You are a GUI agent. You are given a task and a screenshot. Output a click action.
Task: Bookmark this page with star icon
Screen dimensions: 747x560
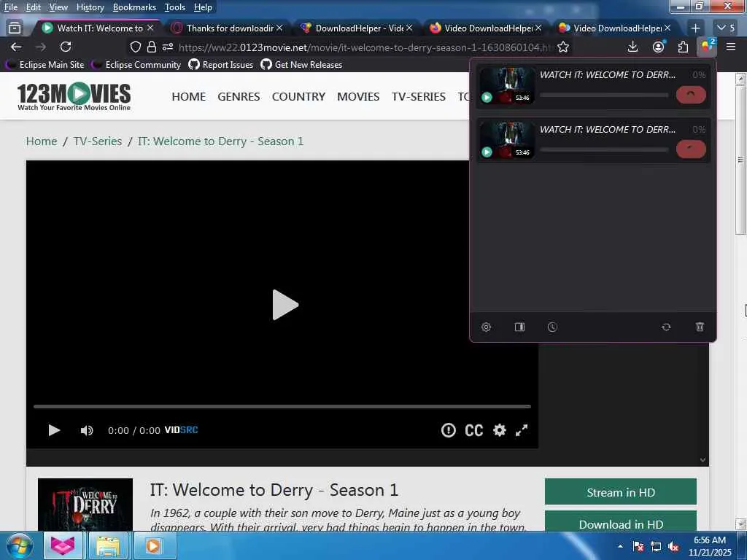click(563, 47)
